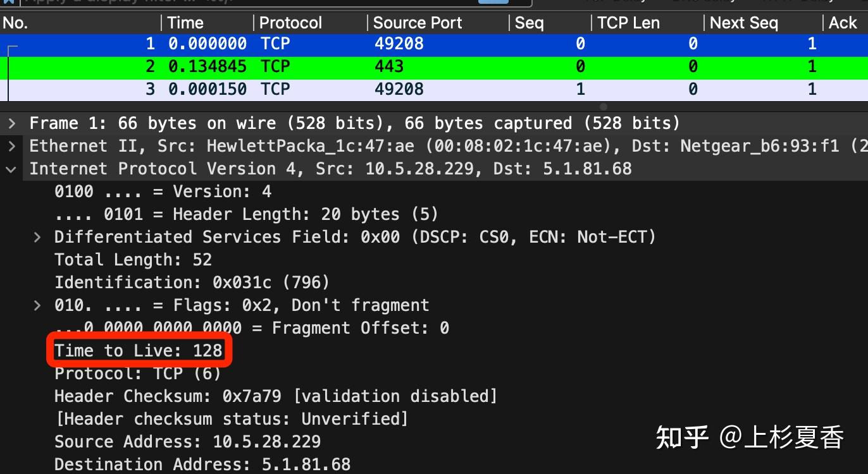Click the packet list scrollbar handle
The image size is (868, 474).
603,106
